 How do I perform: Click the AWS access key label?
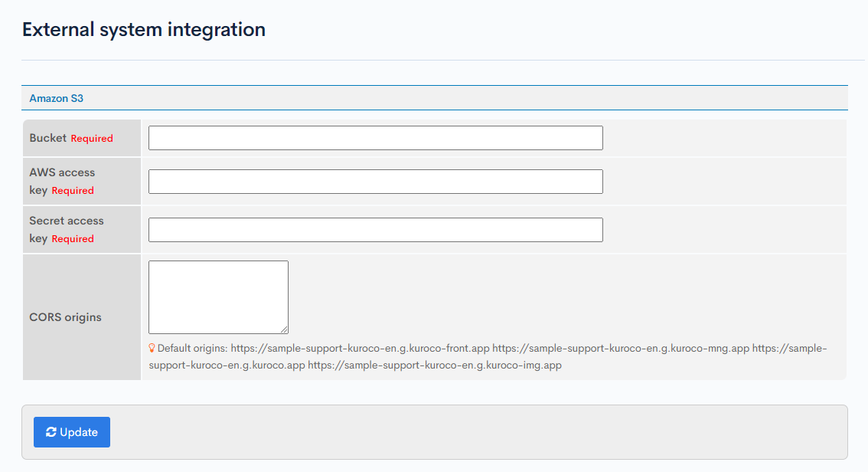62,172
